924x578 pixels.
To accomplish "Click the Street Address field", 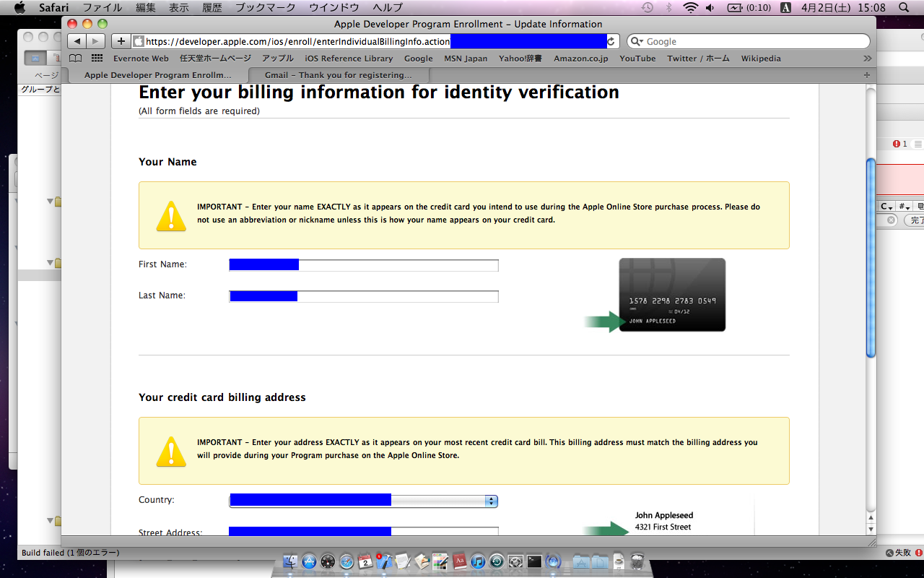I will pyautogui.click(x=364, y=532).
